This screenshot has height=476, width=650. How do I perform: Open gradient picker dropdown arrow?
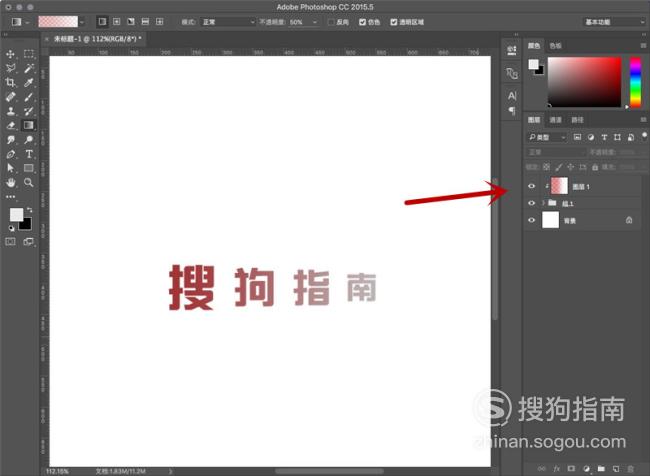(x=82, y=22)
